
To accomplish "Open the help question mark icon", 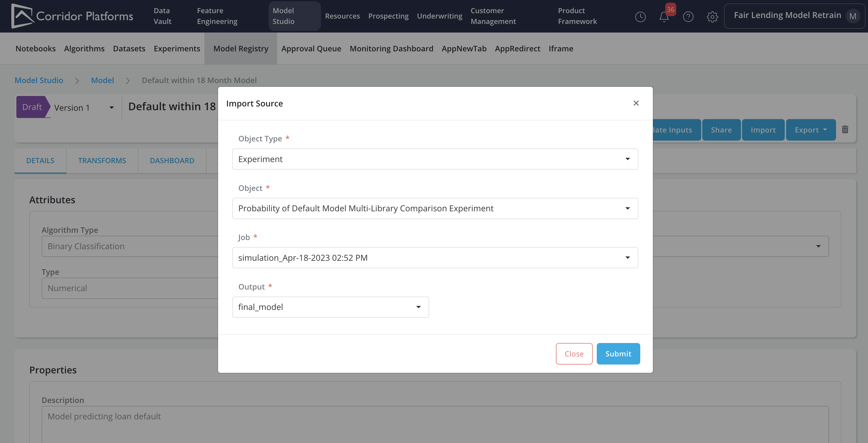I will tap(688, 16).
